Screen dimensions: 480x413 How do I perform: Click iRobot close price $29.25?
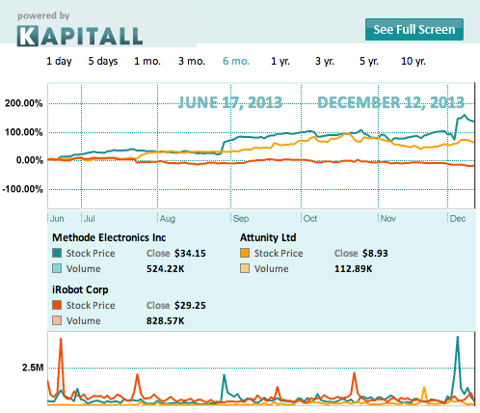click(x=190, y=305)
